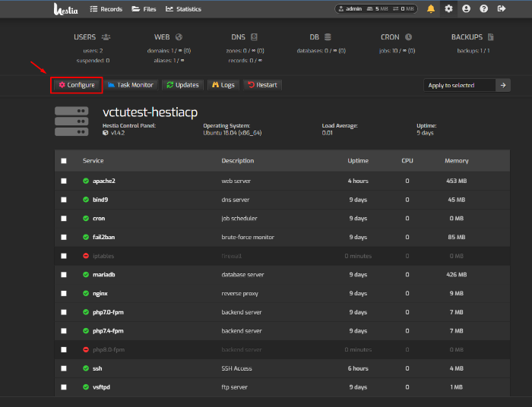Click the fail2ban green status icon

[x=86, y=237]
